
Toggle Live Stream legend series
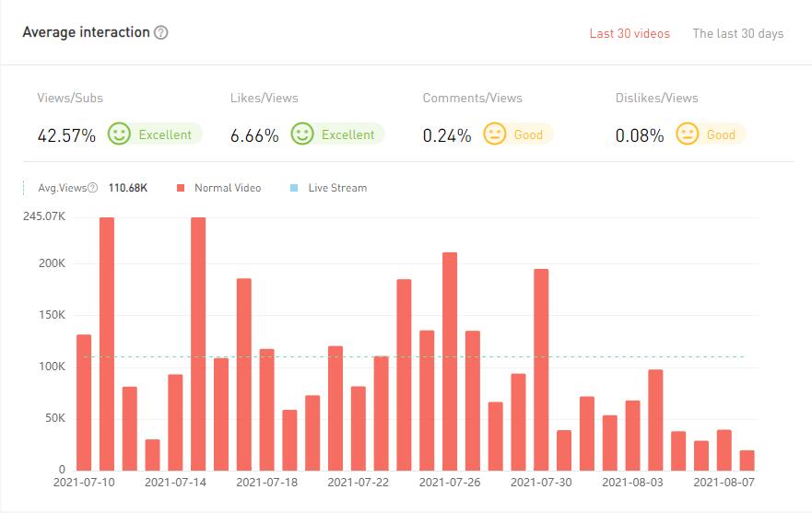tap(336, 188)
